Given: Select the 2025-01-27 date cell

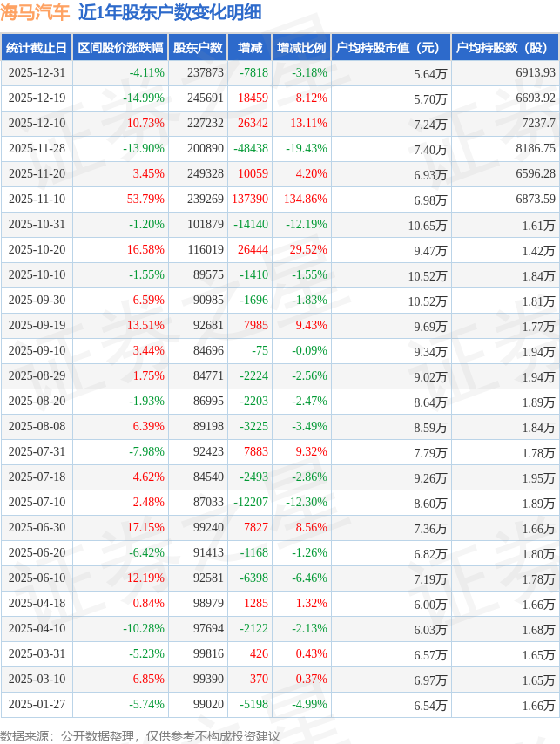Looking at the screenshot, I should [x=36, y=705].
